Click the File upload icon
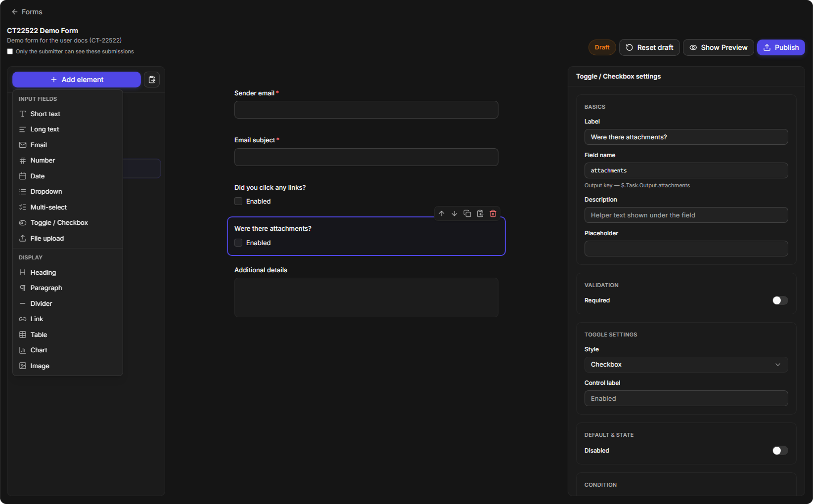 coord(23,238)
